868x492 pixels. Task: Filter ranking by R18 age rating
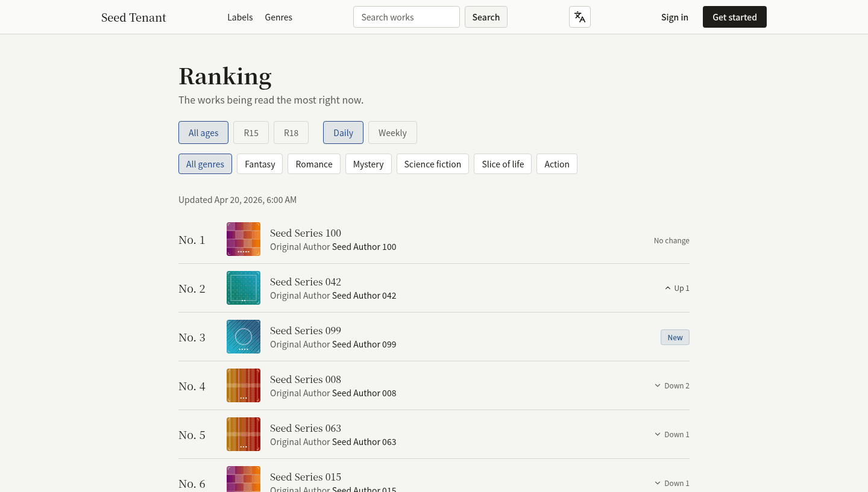pos(291,132)
